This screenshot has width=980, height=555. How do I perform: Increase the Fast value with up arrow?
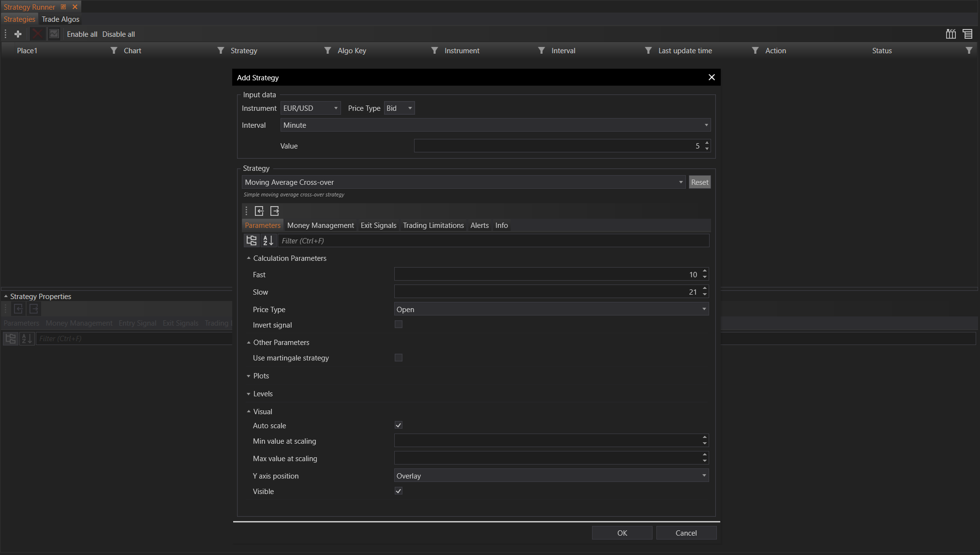pyautogui.click(x=705, y=271)
